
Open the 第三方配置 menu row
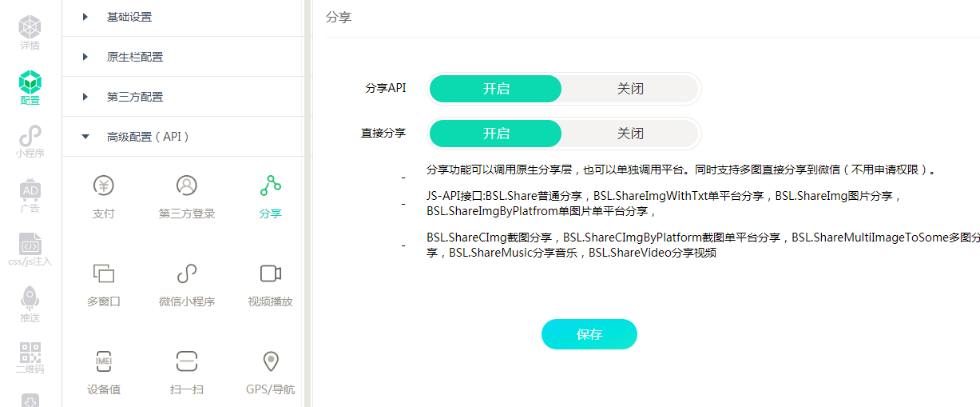coord(183,97)
